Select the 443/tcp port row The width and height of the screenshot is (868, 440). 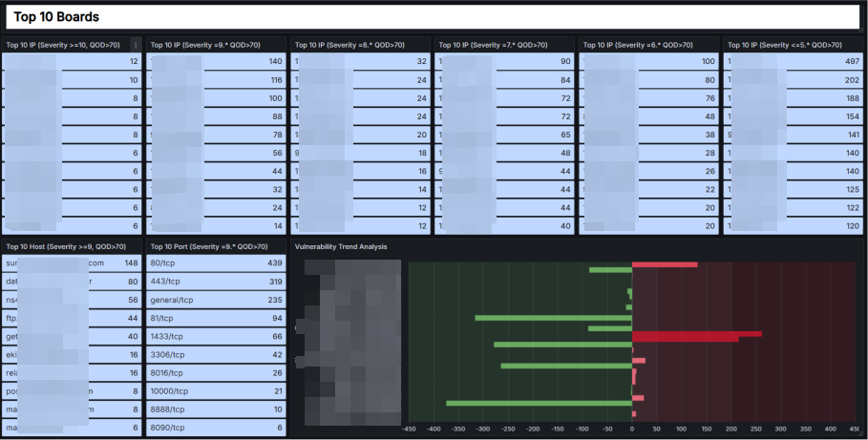217,282
